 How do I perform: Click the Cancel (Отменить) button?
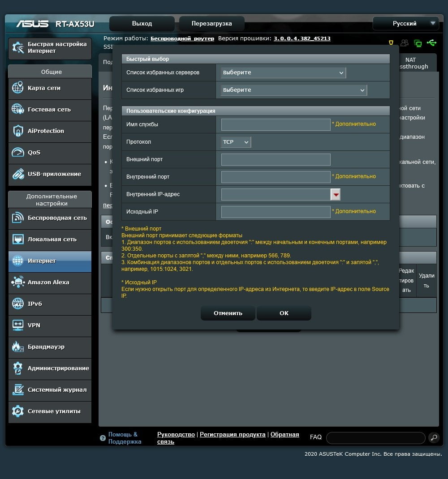(228, 313)
